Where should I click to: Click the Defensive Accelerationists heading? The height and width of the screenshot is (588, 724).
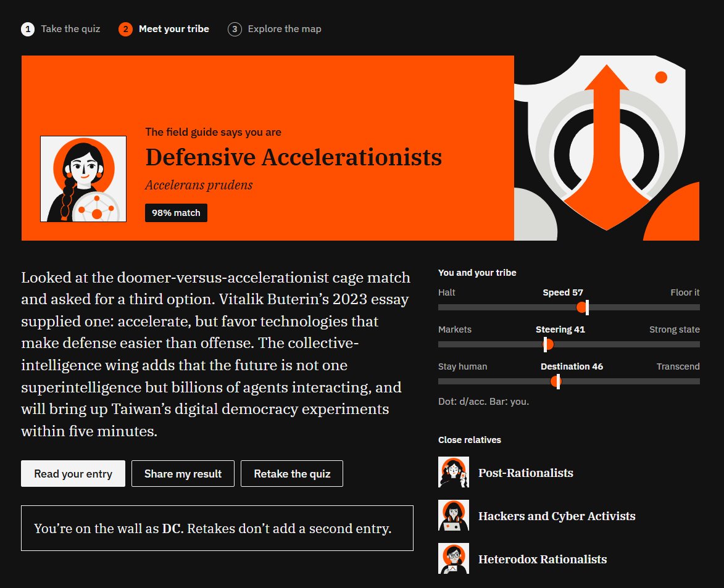(x=294, y=157)
